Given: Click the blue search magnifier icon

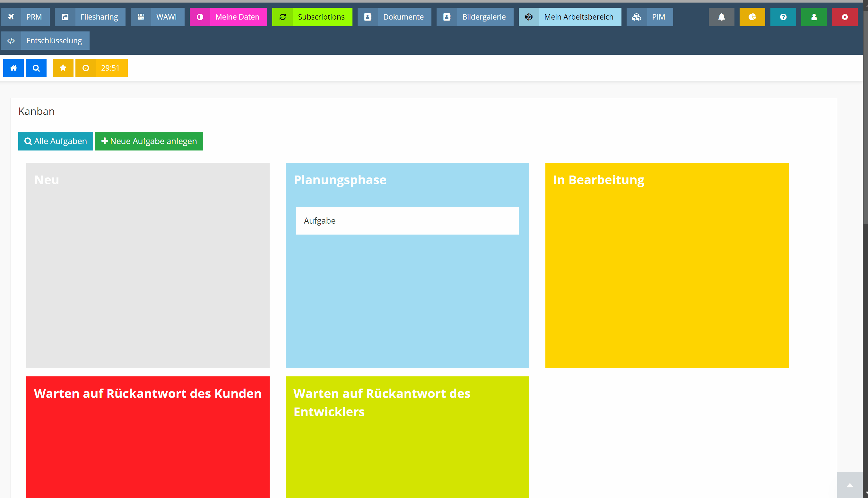Looking at the screenshot, I should coord(36,68).
